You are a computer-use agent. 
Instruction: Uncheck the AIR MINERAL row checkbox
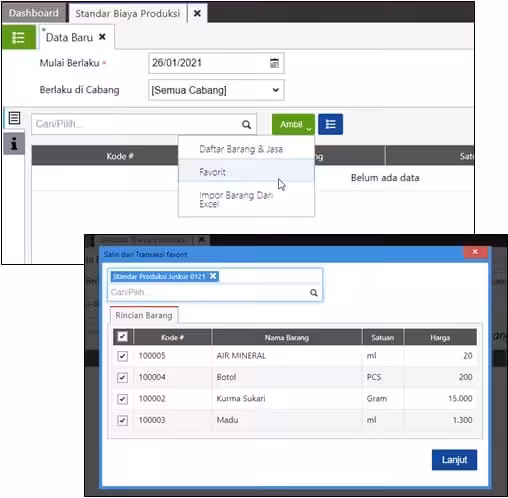(122, 356)
